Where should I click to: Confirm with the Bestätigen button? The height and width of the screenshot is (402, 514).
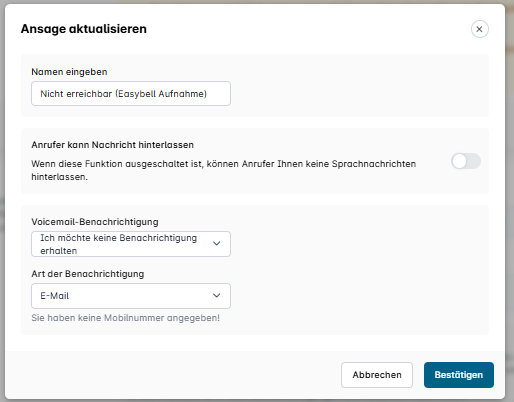click(459, 375)
